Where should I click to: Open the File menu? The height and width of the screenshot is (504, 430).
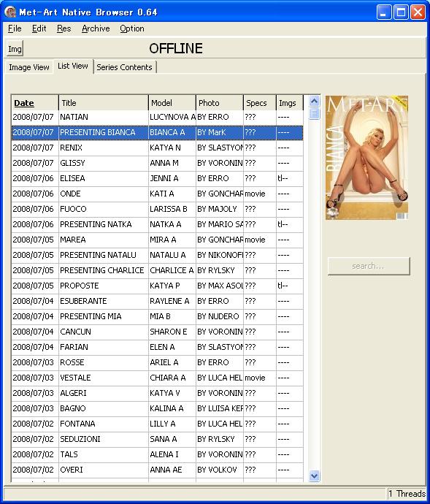click(15, 28)
